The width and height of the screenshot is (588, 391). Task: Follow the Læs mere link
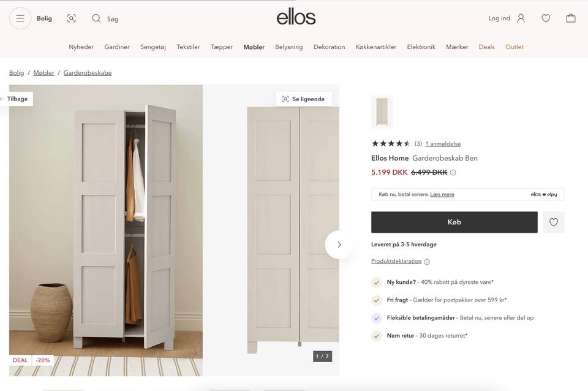pos(442,194)
